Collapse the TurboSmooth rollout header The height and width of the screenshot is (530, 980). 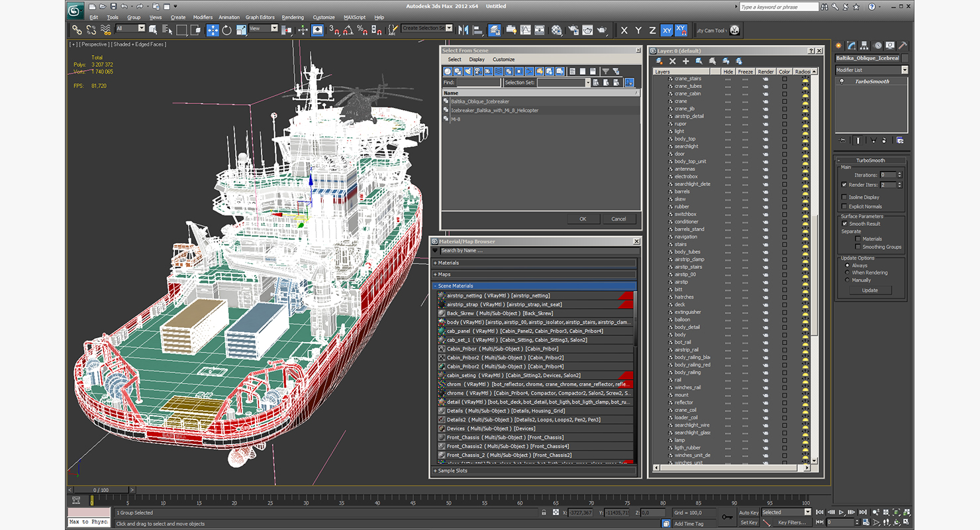(871, 160)
